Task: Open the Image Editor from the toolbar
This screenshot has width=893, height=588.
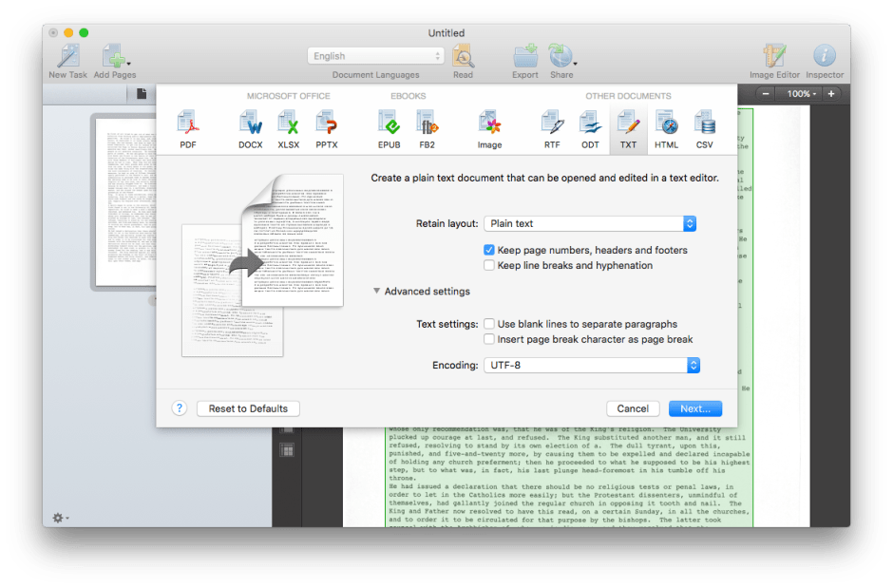Action: coord(773,55)
